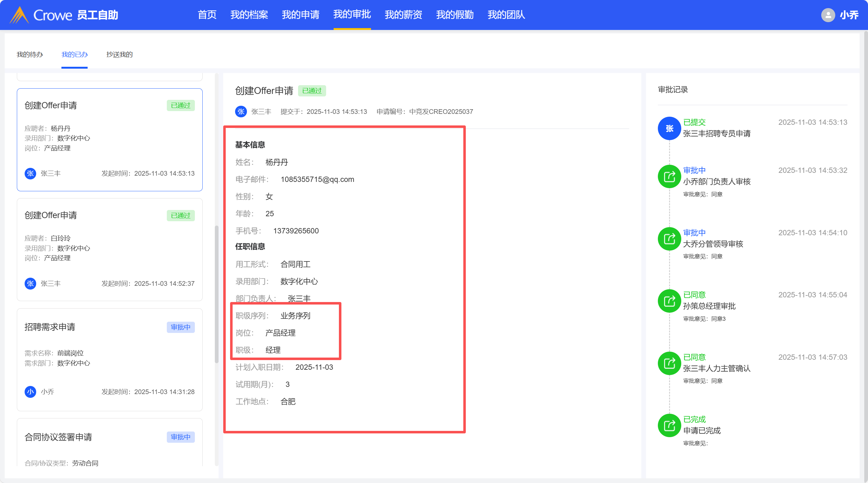The width and height of the screenshot is (868, 483).
Task: Switch to 我的待办 tab
Action: click(30, 55)
